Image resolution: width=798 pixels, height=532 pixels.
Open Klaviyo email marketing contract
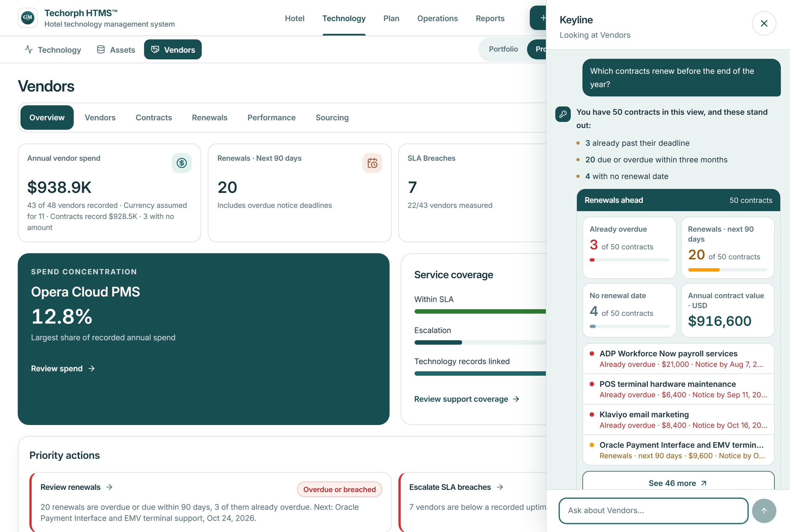tap(678, 420)
